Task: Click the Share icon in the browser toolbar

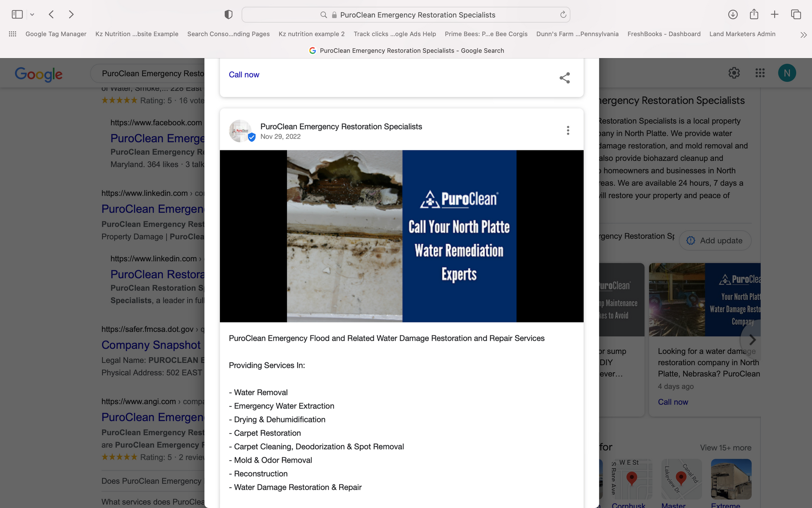Action: point(754,14)
